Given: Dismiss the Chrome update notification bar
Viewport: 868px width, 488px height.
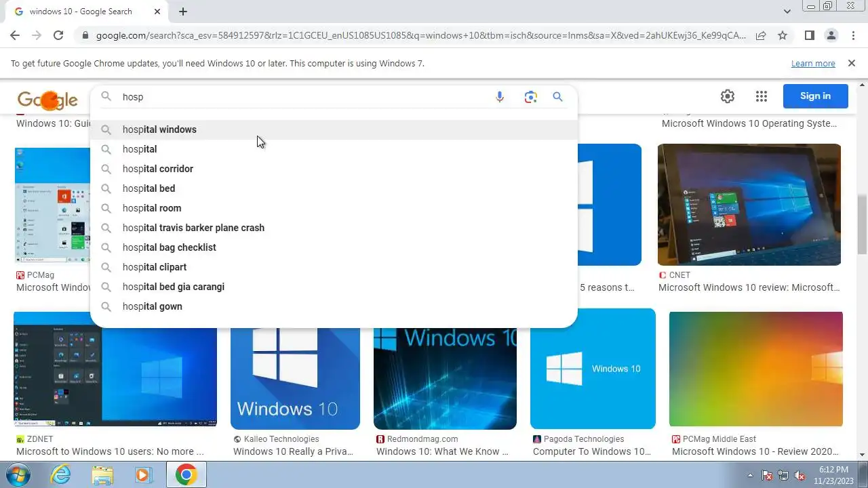Looking at the screenshot, I should (852, 63).
